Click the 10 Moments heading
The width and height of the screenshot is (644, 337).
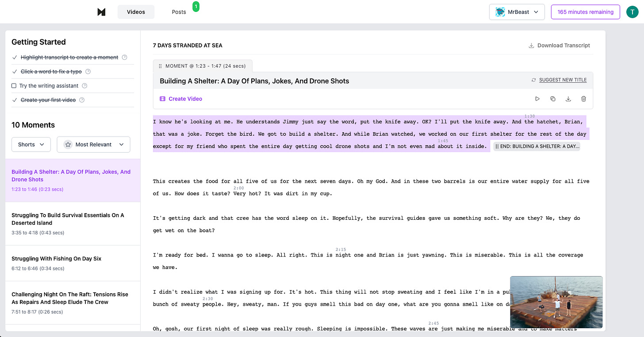coord(33,125)
